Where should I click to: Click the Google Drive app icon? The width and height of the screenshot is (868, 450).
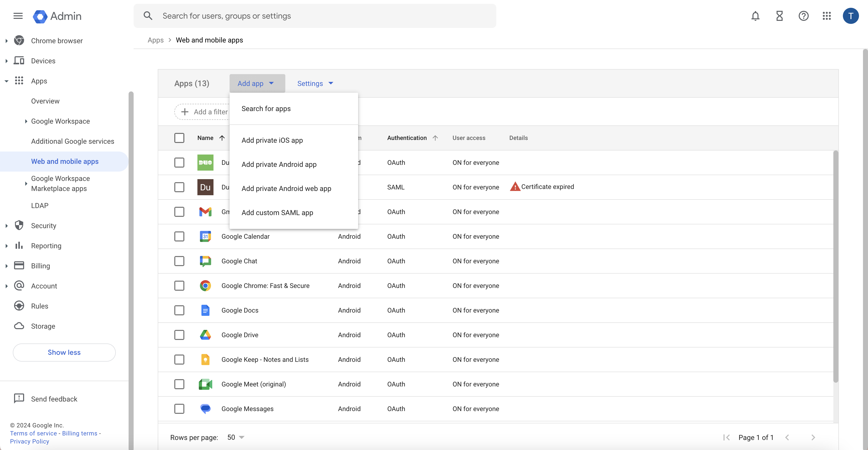(x=205, y=335)
